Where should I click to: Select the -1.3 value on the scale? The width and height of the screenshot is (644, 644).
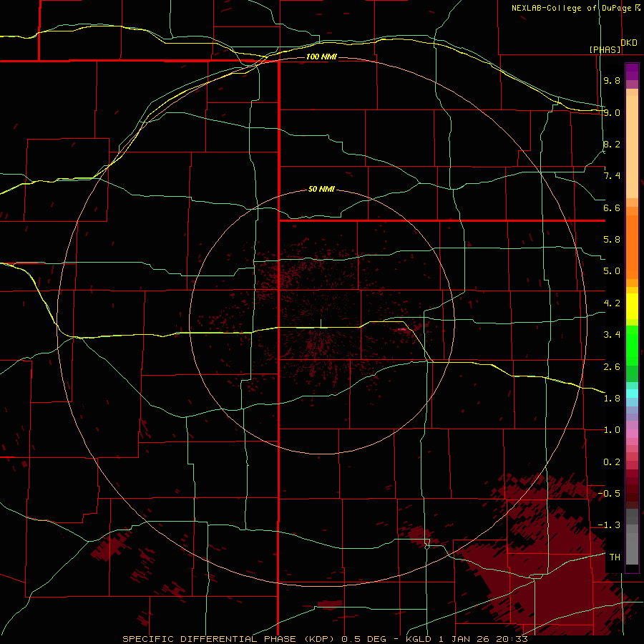pyautogui.click(x=609, y=525)
